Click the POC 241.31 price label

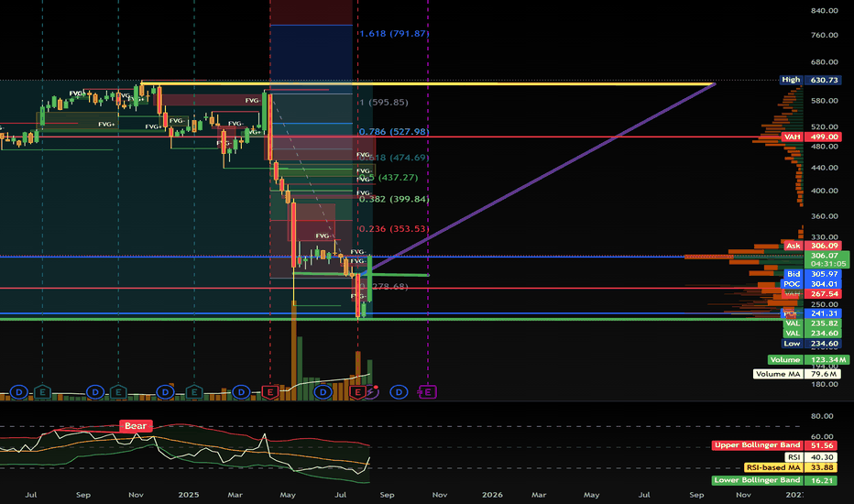812,313
